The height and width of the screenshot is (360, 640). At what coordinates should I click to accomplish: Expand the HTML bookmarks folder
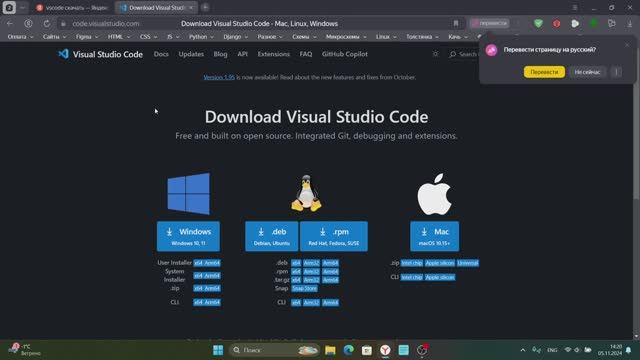(x=118, y=37)
